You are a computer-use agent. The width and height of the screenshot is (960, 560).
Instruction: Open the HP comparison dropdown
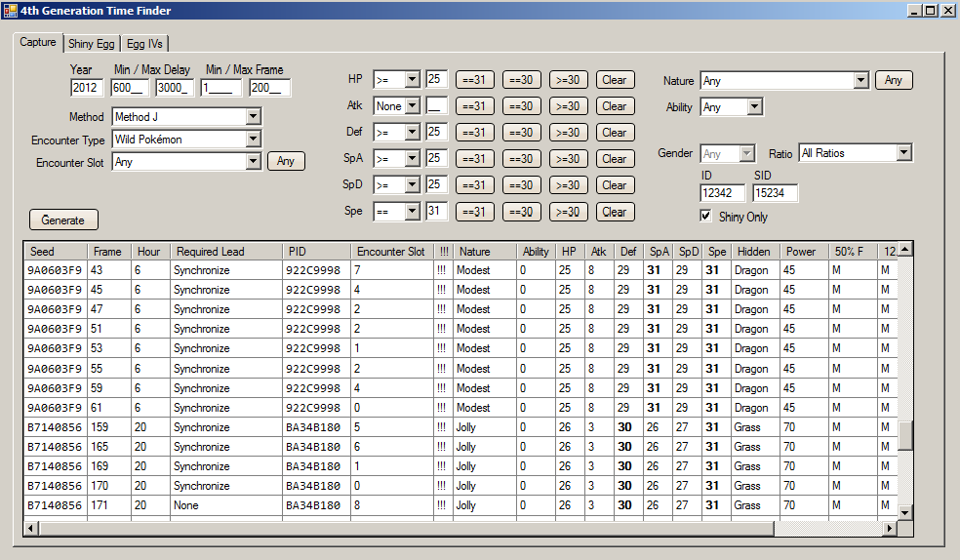tap(413, 80)
